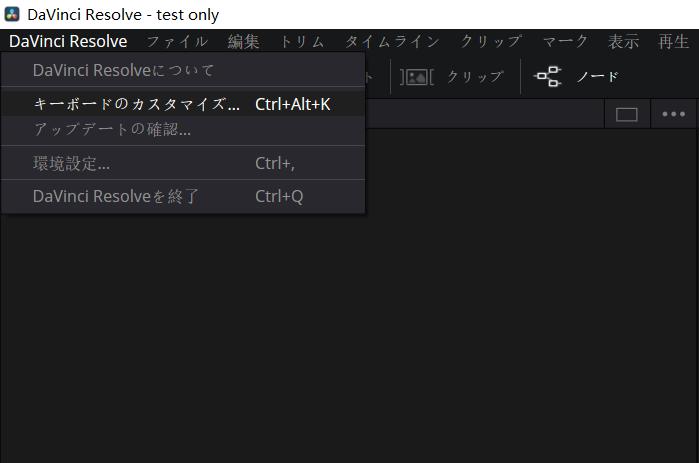
Task: Choose キーボードのカスタマイズ... menu item
Action: 136,103
